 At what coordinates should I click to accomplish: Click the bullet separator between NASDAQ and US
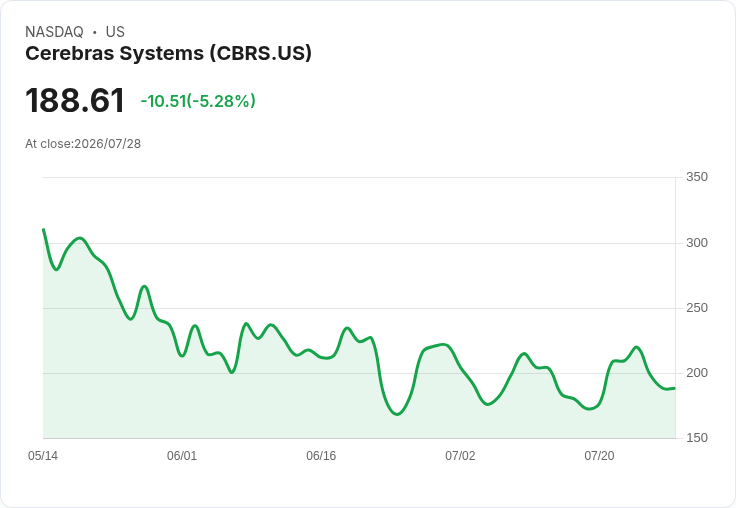coord(94,32)
